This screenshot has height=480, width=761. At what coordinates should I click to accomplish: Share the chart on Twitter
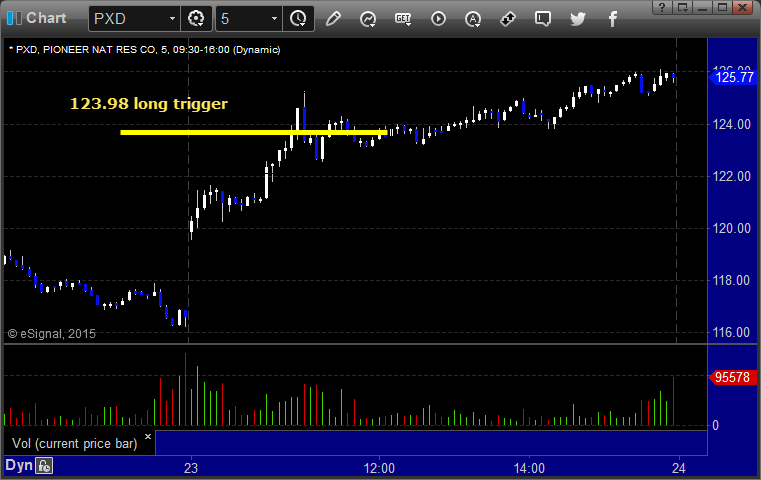(578, 19)
